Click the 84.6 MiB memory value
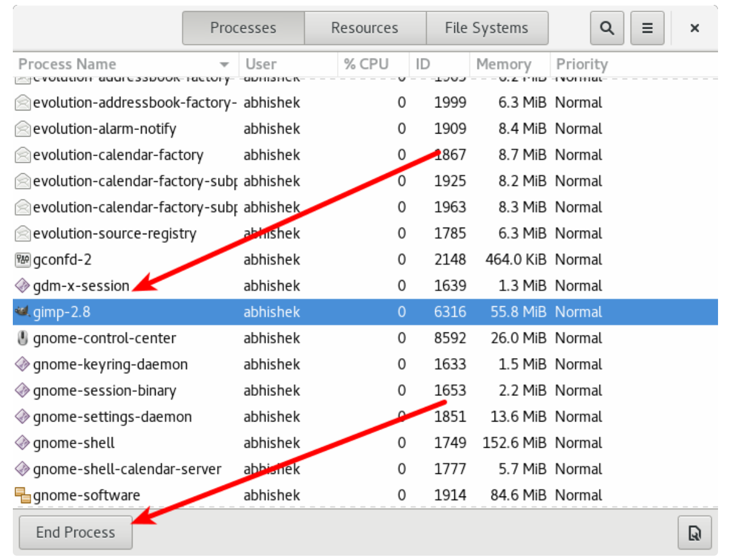This screenshot has width=740, height=560. tap(518, 496)
